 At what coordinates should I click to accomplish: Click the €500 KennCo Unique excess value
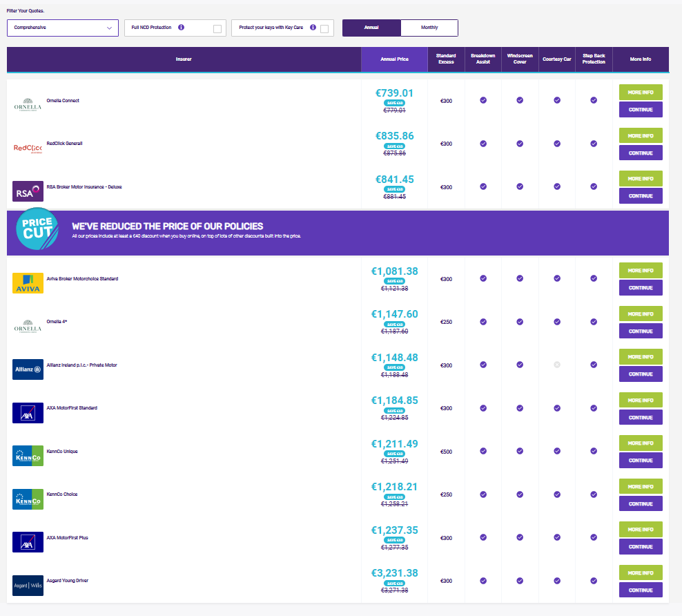(446, 452)
